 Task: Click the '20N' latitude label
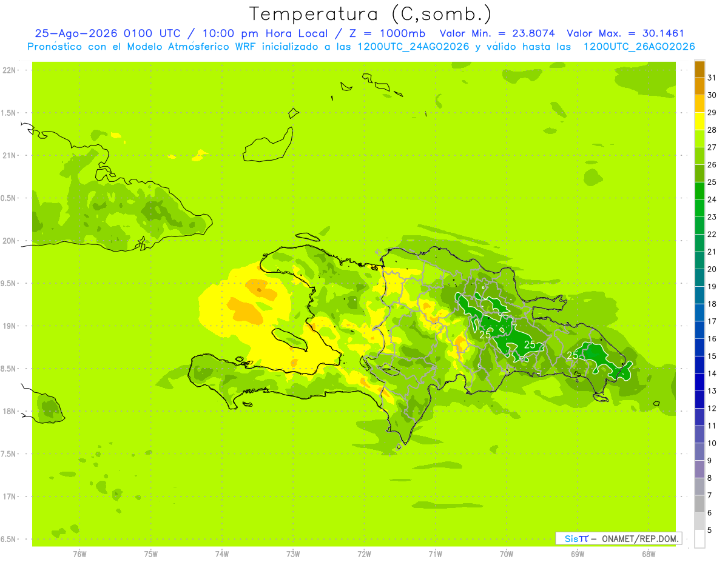point(10,241)
